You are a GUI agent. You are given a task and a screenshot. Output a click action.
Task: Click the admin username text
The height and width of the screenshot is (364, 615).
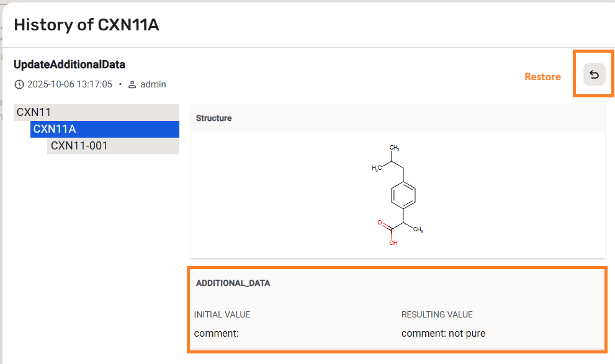tap(153, 84)
